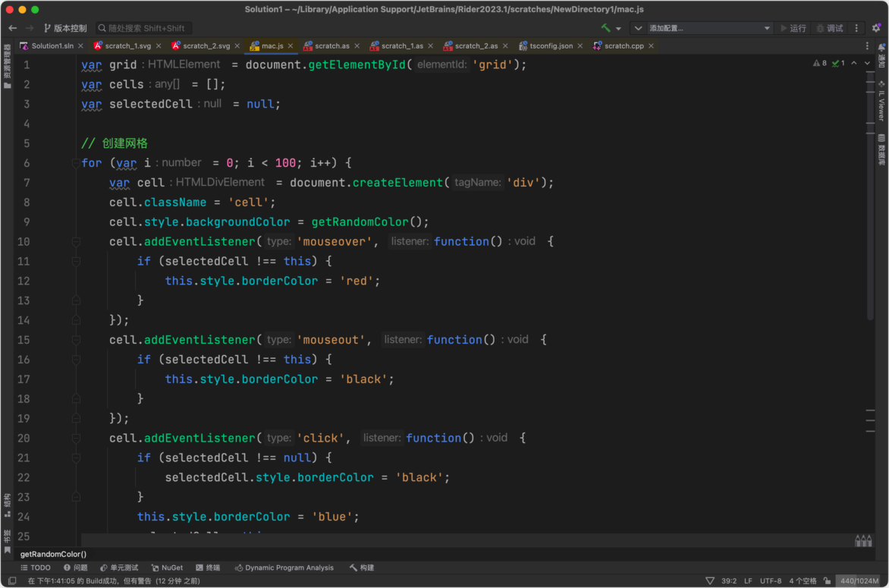Image resolution: width=889 pixels, height=588 pixels.
Task: Collapse the if block at line 21
Action: coord(76,458)
